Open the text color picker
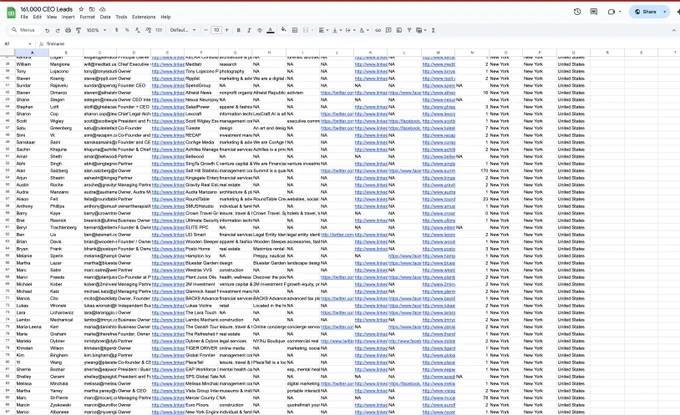Viewport: 680px width, 415px height. click(271, 30)
